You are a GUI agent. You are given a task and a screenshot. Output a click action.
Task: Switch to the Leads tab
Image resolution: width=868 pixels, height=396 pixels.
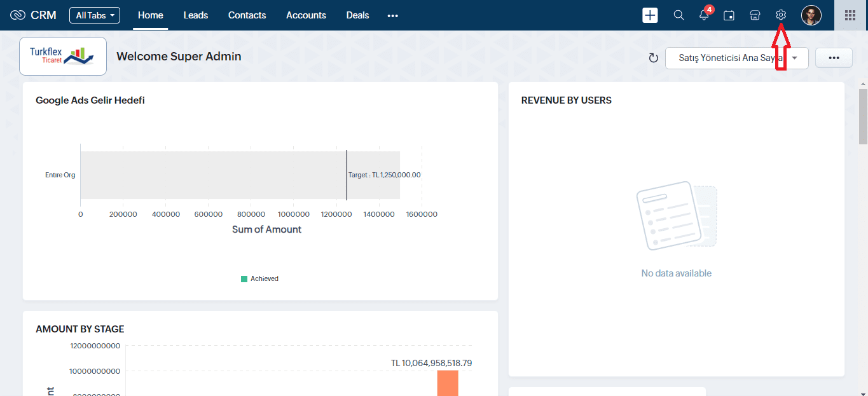(195, 15)
